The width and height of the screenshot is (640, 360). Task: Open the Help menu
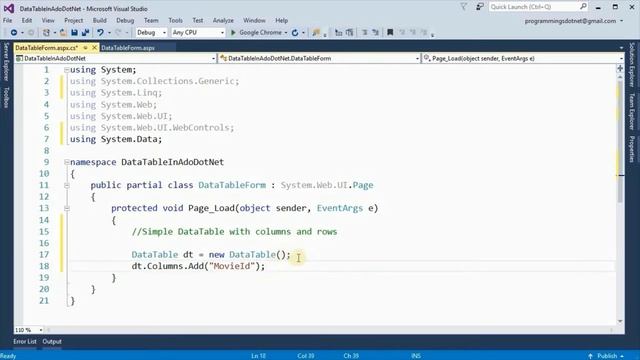(x=282, y=20)
